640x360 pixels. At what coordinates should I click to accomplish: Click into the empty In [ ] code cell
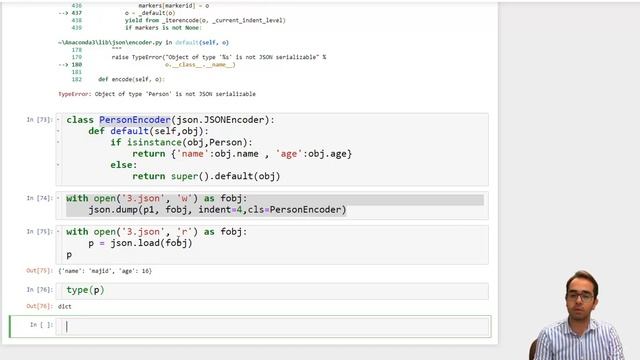(272, 327)
